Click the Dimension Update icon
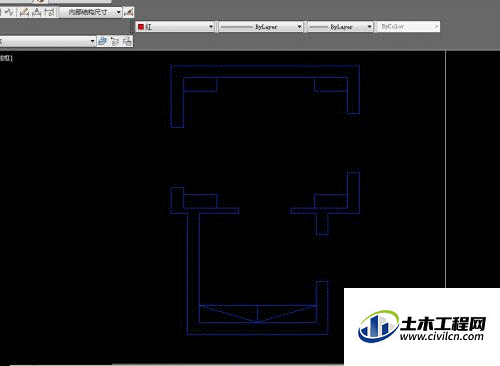Viewport: 500px width, 366px height. coord(49,13)
